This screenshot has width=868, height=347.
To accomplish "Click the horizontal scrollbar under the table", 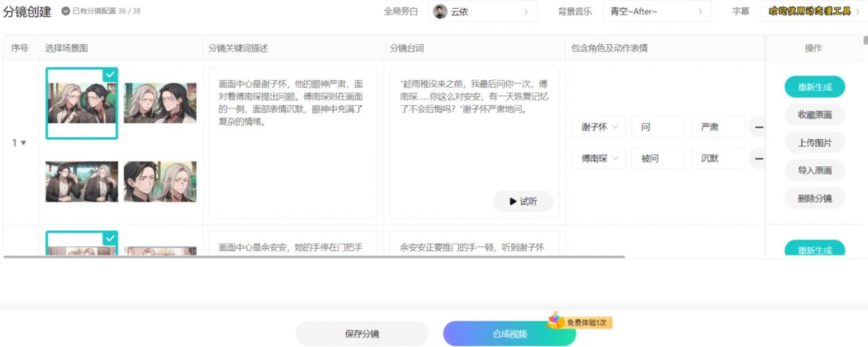I will (314, 257).
